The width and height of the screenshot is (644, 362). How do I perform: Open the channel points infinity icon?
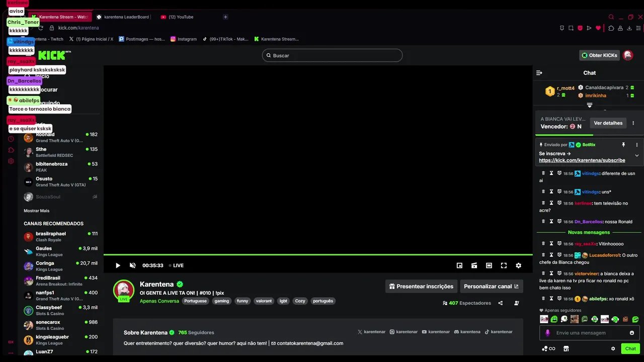548,348
